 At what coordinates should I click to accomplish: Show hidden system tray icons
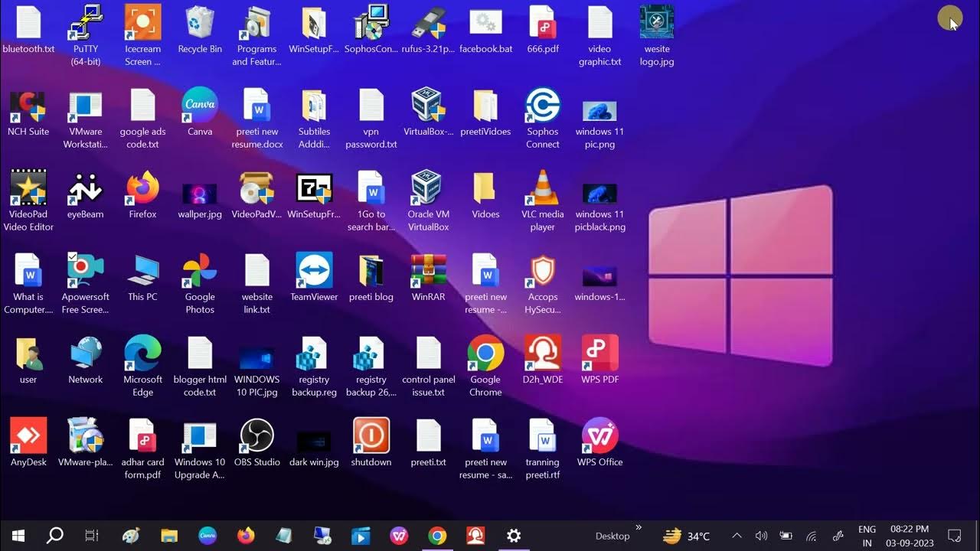(x=737, y=536)
